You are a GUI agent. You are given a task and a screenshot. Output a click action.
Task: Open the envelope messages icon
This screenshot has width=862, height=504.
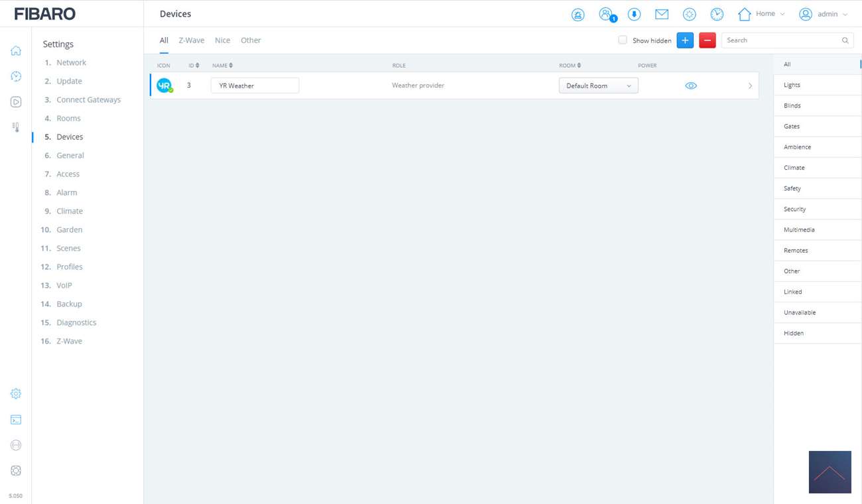(x=662, y=14)
